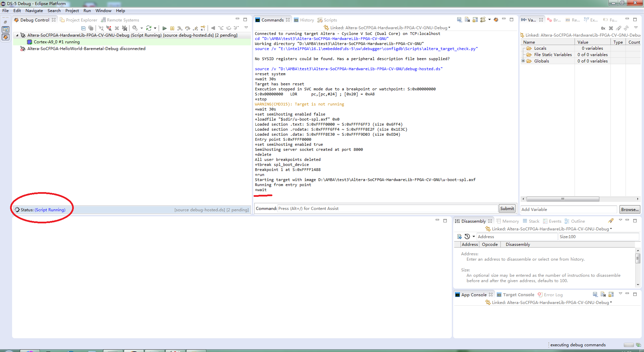Select HelloWorld-Baremetal-Debug disconnected connection
This screenshot has width=644, height=352.
86,49
